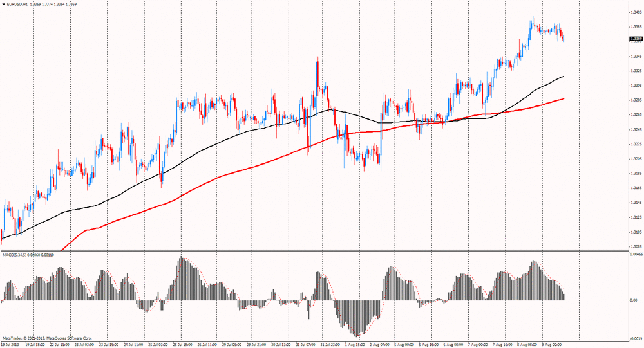Click the -0.0039 MACD scale value
This screenshot has width=644, height=348.
pyautogui.click(x=636, y=338)
